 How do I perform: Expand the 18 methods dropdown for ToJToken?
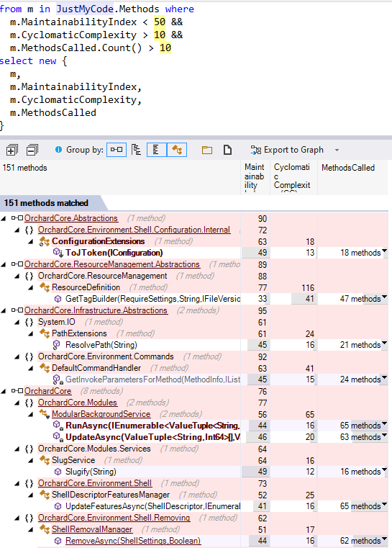click(x=384, y=251)
